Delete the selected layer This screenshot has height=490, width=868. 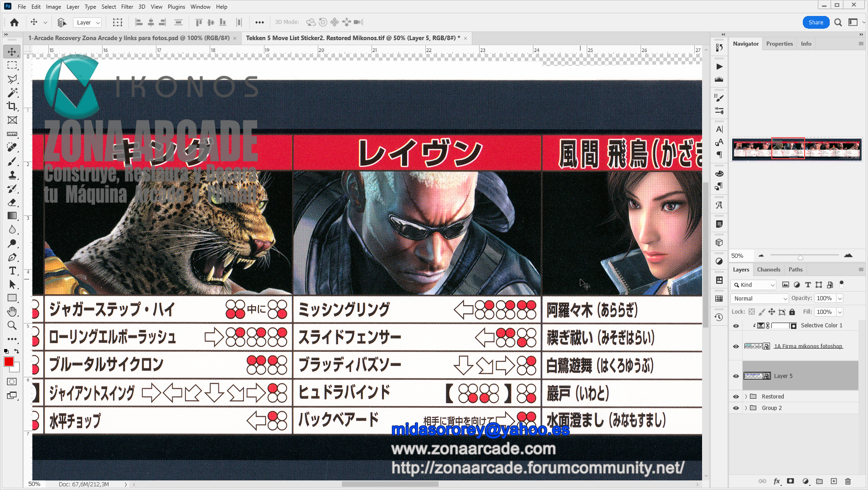(848, 481)
